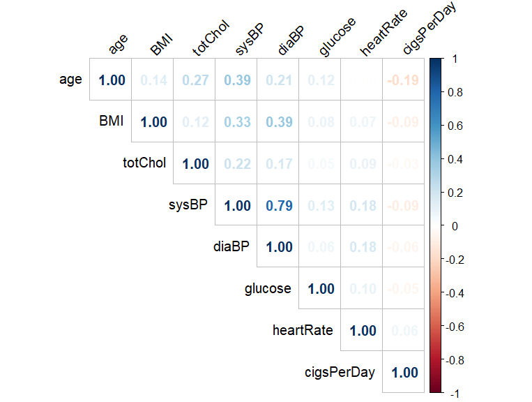Image resolution: width=532 pixels, height=402 pixels.
Task: Select the heartRate row label
Action: click(x=303, y=330)
